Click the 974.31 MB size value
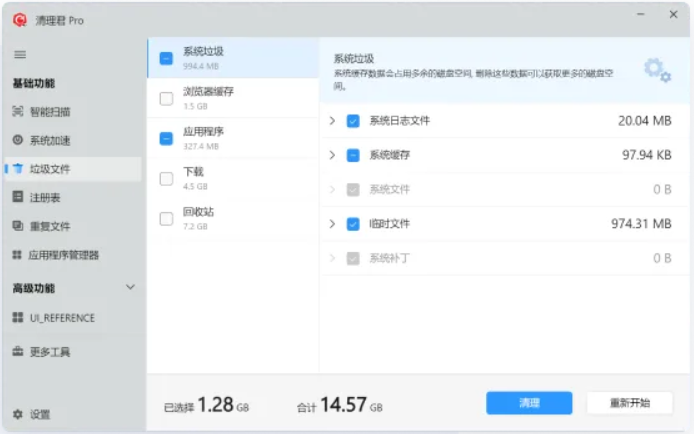 point(641,224)
